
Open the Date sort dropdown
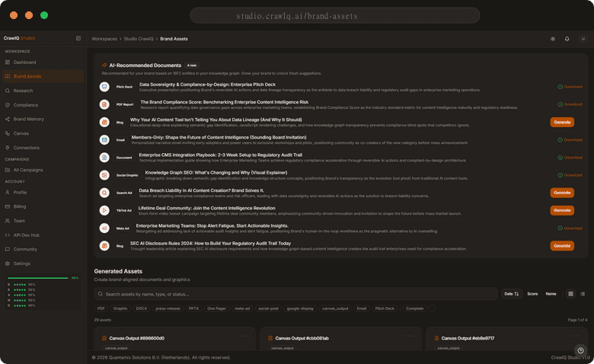512,294
